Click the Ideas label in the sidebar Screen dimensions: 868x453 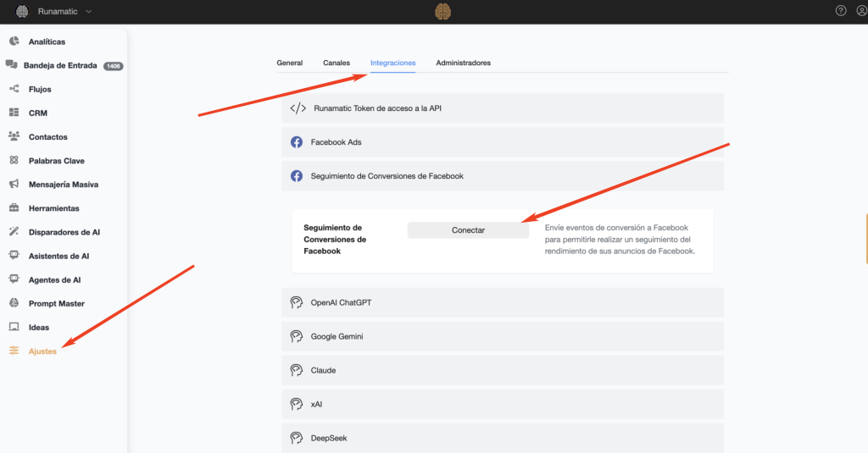tap(39, 327)
